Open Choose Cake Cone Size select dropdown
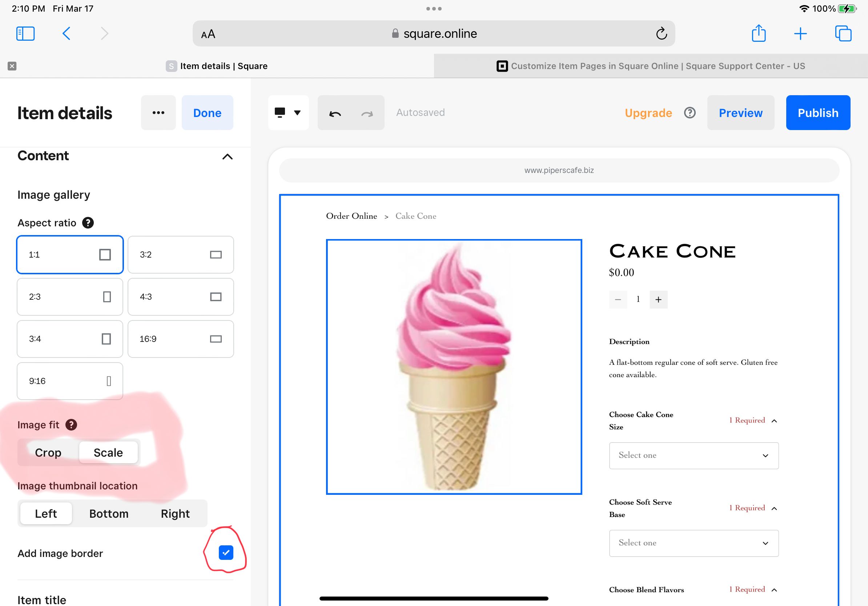The width and height of the screenshot is (868, 606). point(694,456)
